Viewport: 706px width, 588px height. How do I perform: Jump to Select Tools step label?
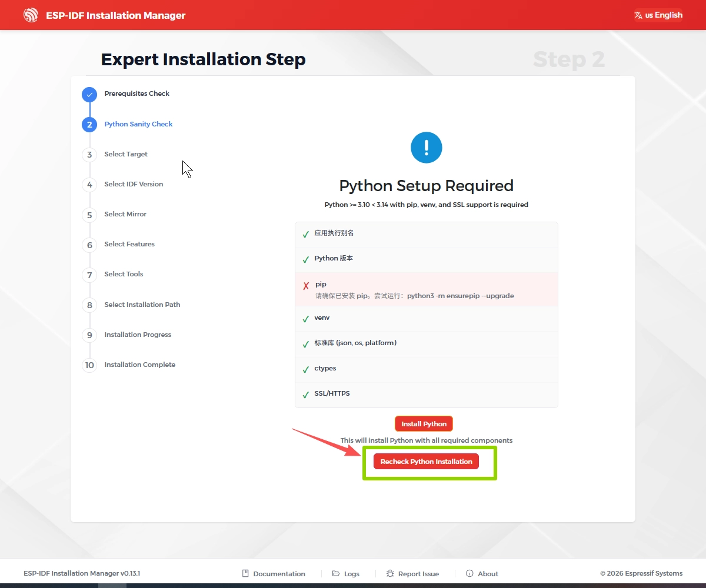(x=124, y=274)
